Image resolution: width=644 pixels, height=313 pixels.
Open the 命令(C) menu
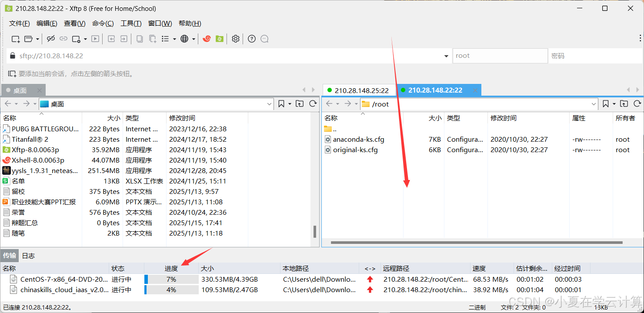(x=103, y=23)
